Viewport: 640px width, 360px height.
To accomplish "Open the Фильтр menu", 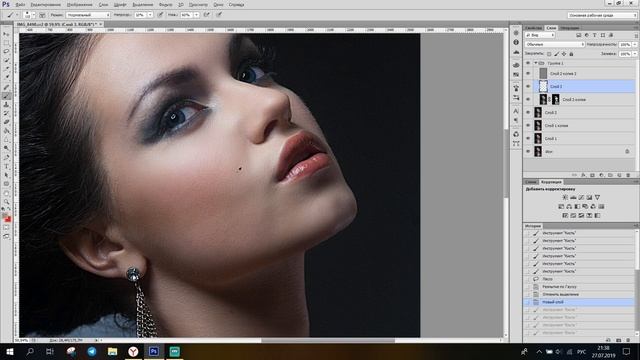I will [x=165, y=4].
